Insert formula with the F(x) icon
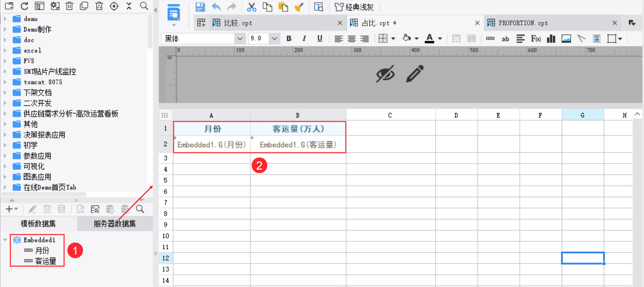This screenshot has height=287, width=644. (x=536, y=38)
